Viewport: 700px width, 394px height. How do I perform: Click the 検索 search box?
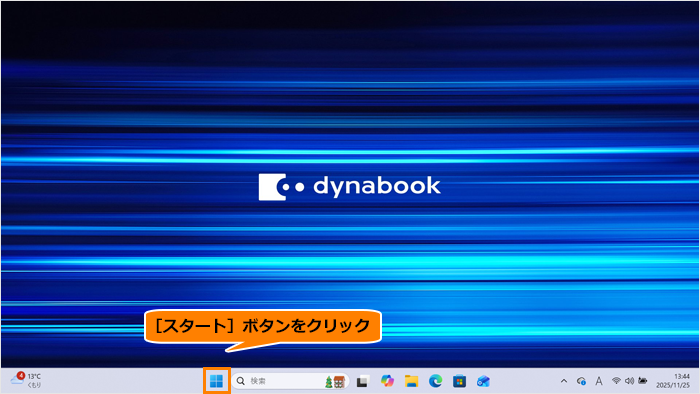coord(290,381)
